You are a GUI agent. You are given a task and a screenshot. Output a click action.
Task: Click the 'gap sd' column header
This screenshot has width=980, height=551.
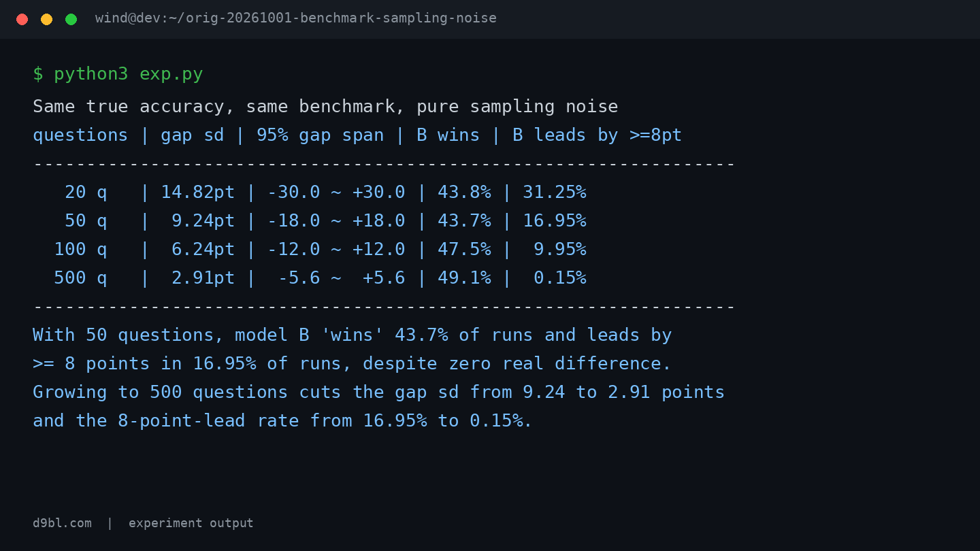point(192,135)
